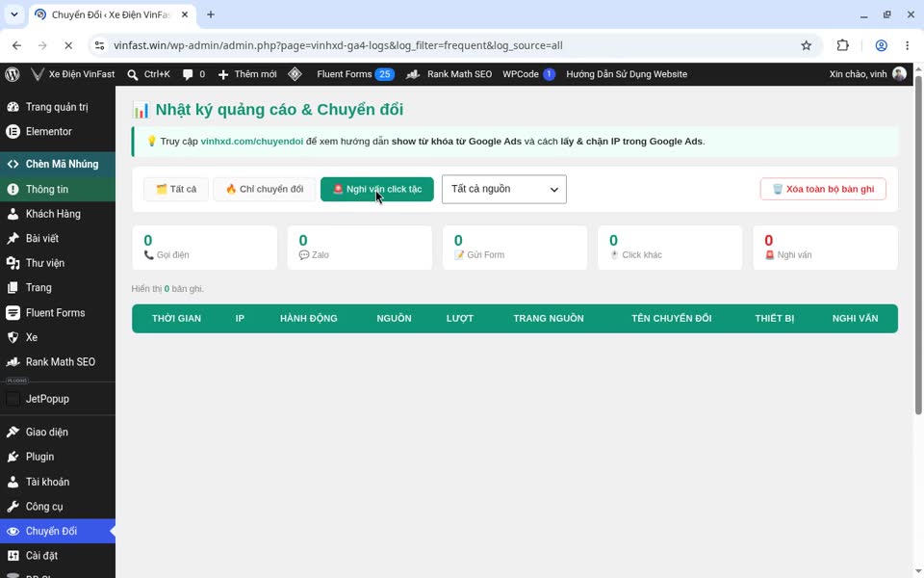Click the Gọi điện stat card
Image resolution: width=924 pixels, height=578 pixels.
click(204, 248)
